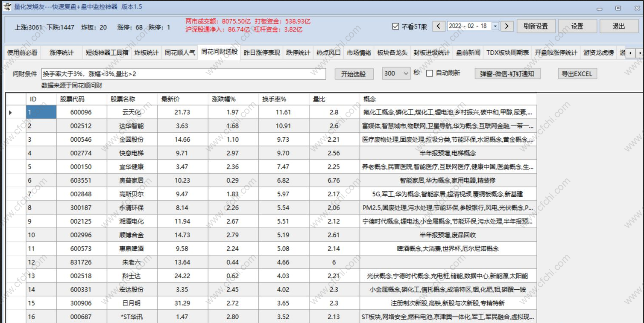Click the app logo icon in title bar
Image resolution: width=644 pixels, height=323 pixels.
tap(7, 7)
